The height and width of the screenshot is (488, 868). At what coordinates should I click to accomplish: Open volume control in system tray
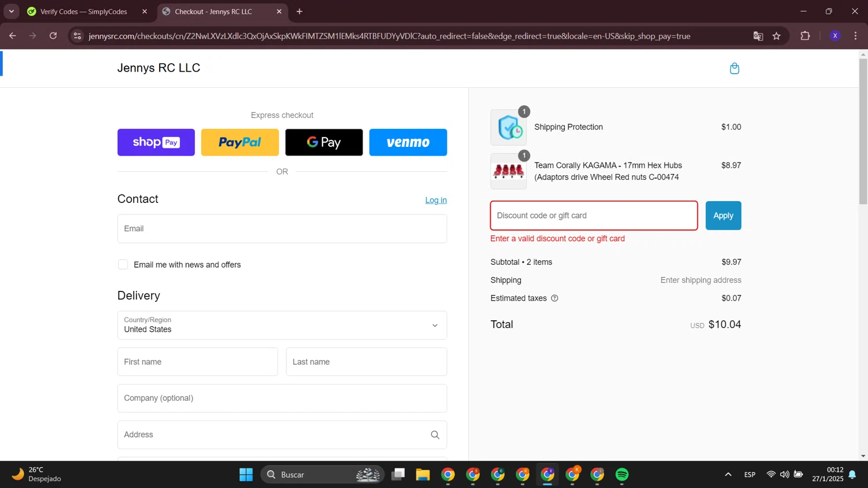[x=784, y=475]
